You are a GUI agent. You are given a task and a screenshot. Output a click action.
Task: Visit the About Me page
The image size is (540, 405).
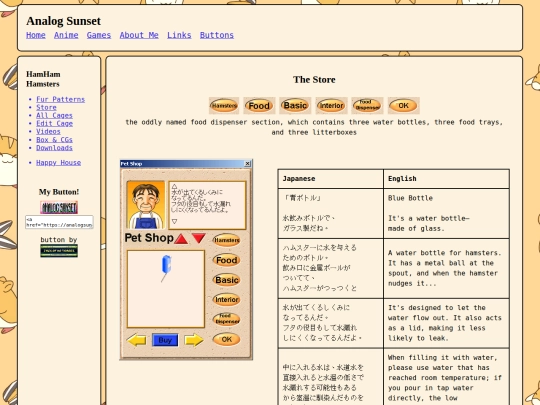point(139,35)
